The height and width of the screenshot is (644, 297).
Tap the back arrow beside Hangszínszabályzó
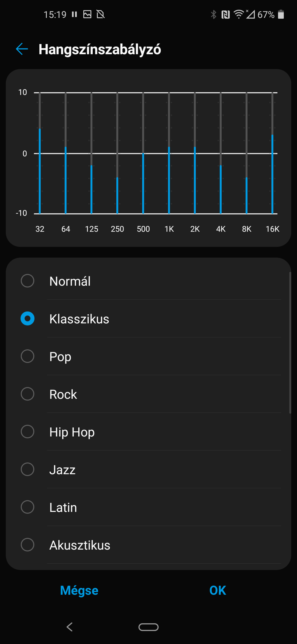22,49
